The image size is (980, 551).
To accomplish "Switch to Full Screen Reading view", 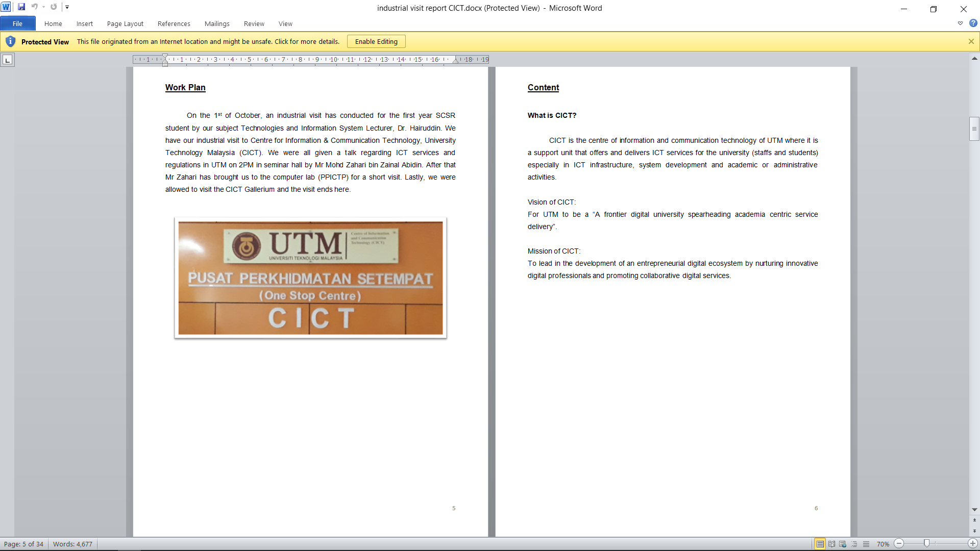I will pos(831,544).
